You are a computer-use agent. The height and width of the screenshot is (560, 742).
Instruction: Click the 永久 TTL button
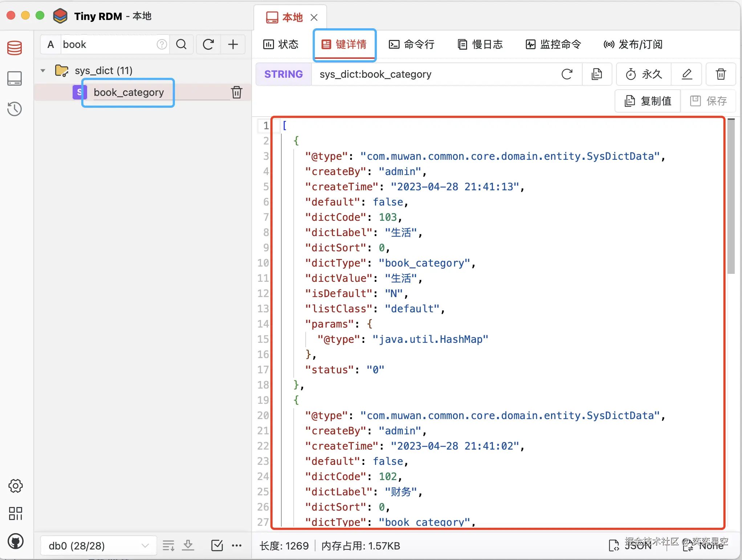pos(644,74)
